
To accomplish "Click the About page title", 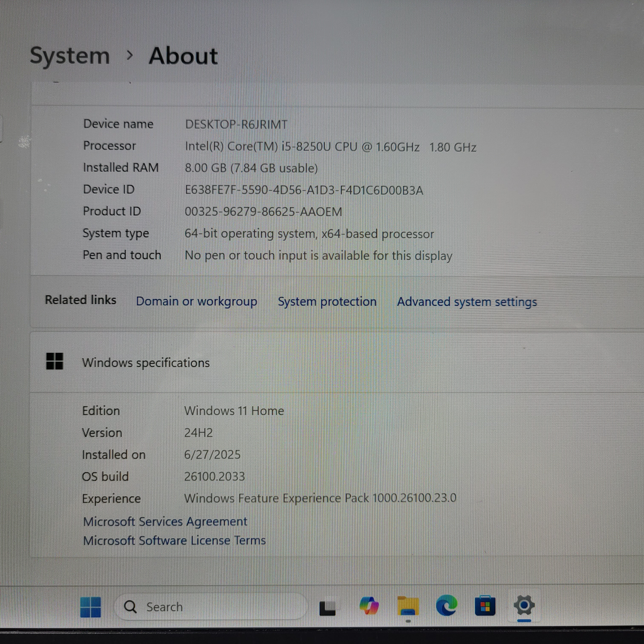I will pyautogui.click(x=183, y=56).
